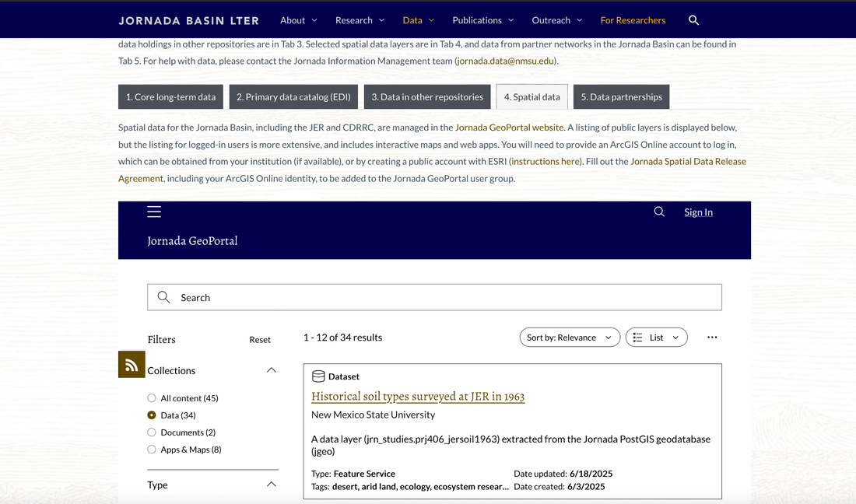
Task: Select the Apps & Maps (8) radio button
Action: coord(152,450)
